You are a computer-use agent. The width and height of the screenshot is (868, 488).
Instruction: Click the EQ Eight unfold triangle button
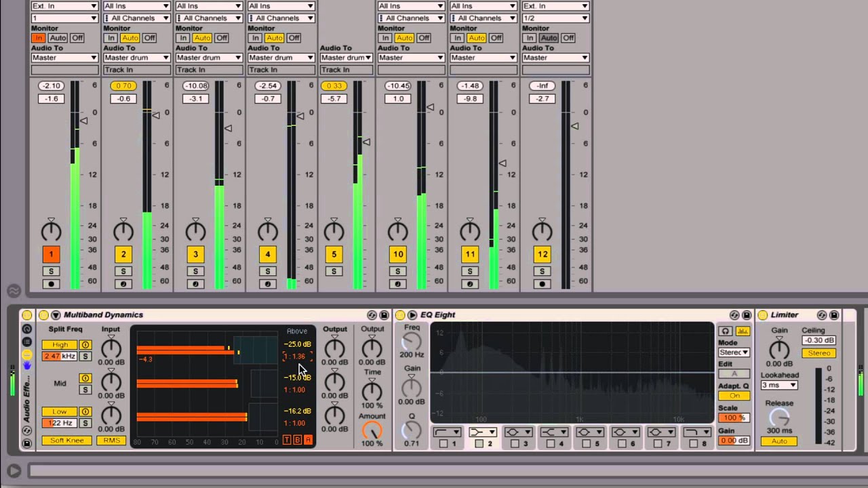pos(412,315)
